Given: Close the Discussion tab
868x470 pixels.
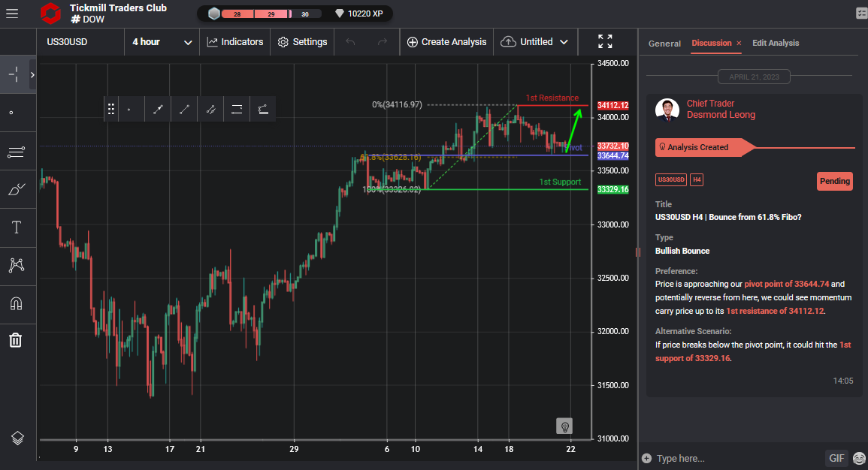Looking at the screenshot, I should (739, 43).
